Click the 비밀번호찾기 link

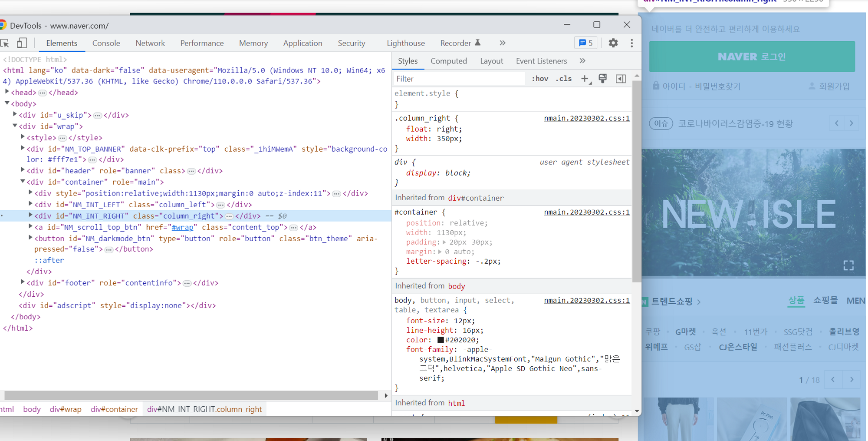[717, 86]
